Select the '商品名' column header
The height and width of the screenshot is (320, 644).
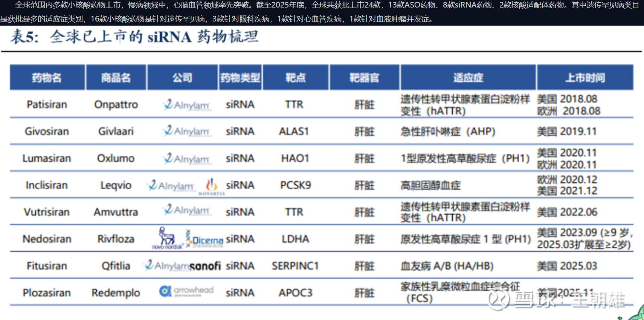coord(116,78)
